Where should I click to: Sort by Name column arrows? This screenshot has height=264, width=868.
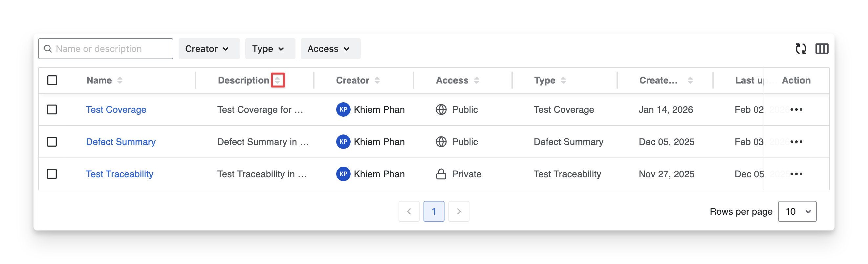point(119,80)
